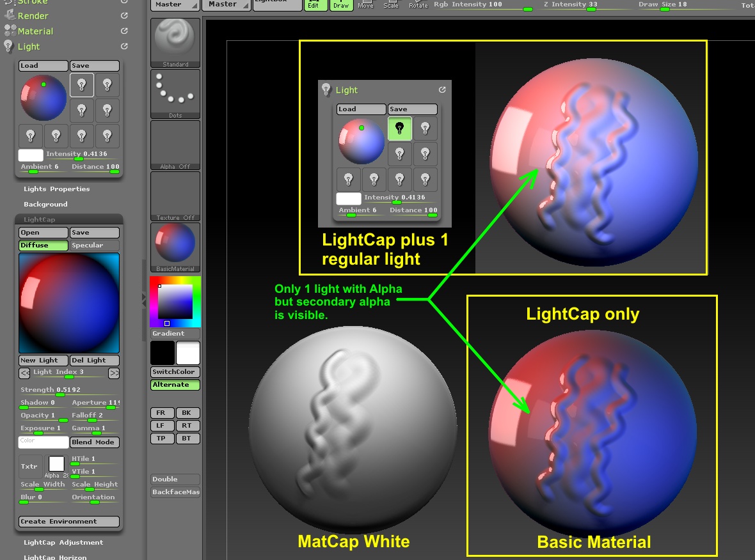Screen dimensions: 755x560
Task: Select the Move transform tool
Action: coord(365,5)
